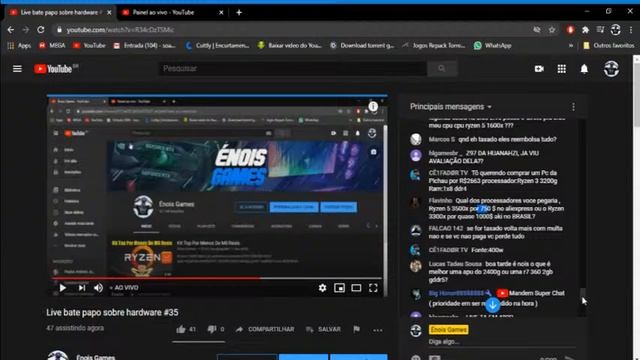Report the video with flag icon

pos(356,329)
